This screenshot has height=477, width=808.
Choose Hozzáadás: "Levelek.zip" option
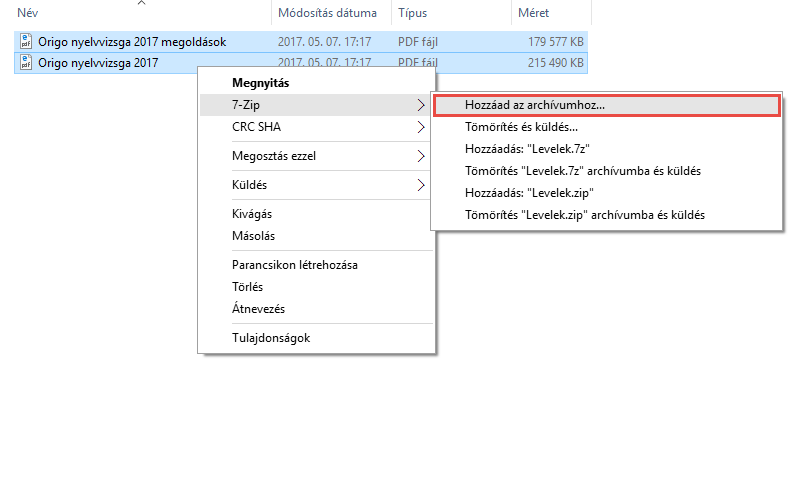pos(607,193)
